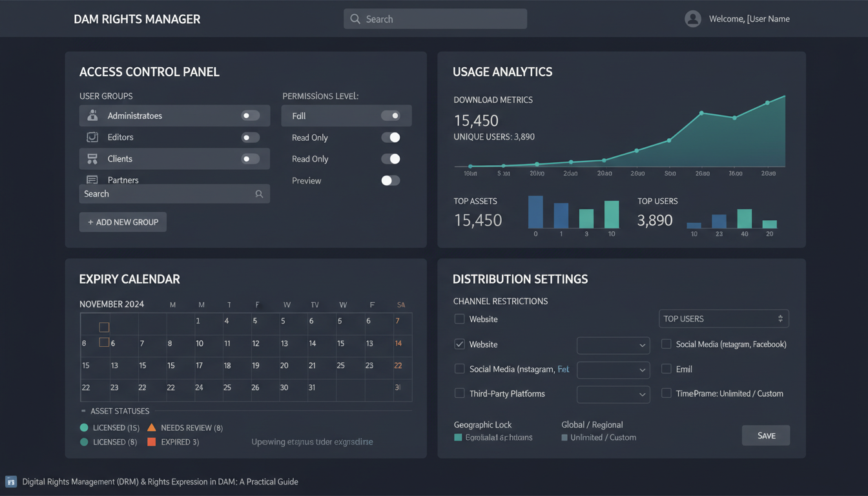This screenshot has width=868, height=496.
Task: Click the magnifier icon in the group search field
Action: pos(259,194)
